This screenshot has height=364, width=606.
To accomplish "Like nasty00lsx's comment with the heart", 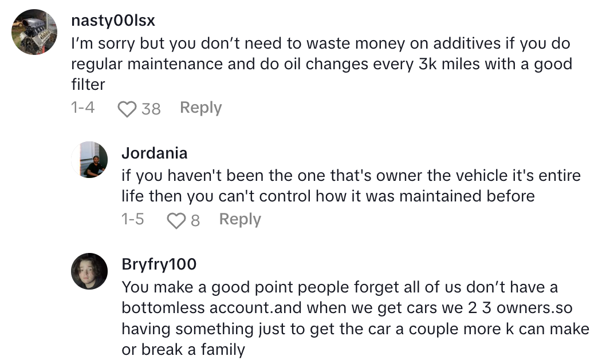I will 127,108.
